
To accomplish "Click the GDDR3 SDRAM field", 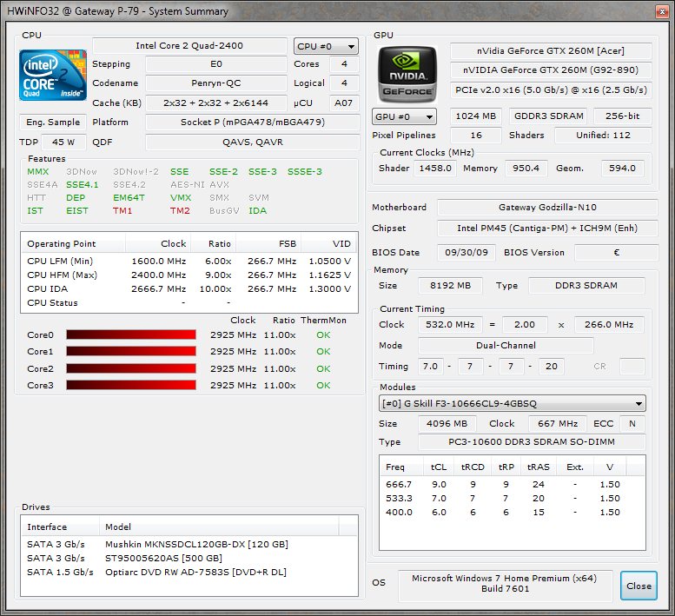I will (x=549, y=116).
